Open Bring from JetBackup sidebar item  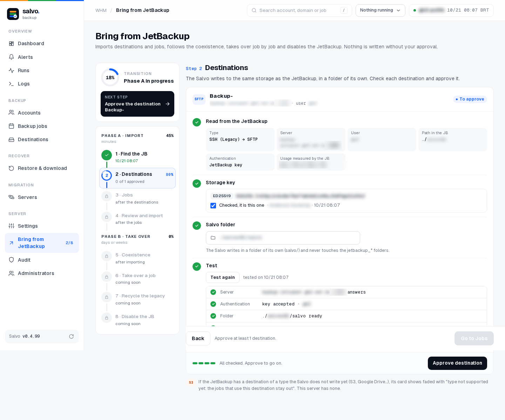coord(42,243)
